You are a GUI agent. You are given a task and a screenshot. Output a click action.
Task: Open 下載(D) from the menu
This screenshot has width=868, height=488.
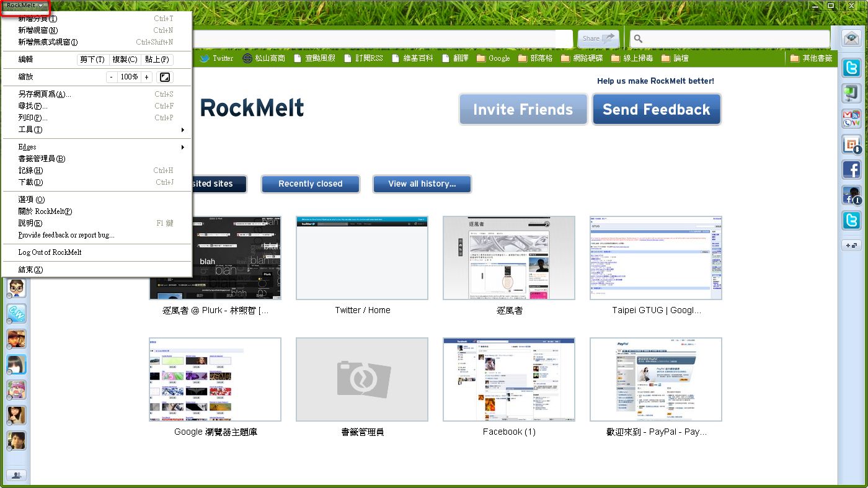pyautogui.click(x=96, y=182)
